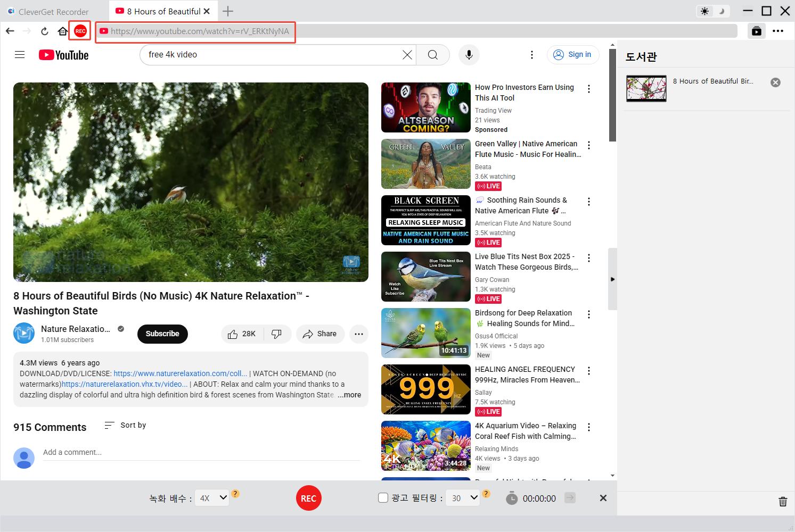Open the home page icon
The height and width of the screenshot is (532, 795).
click(62, 31)
